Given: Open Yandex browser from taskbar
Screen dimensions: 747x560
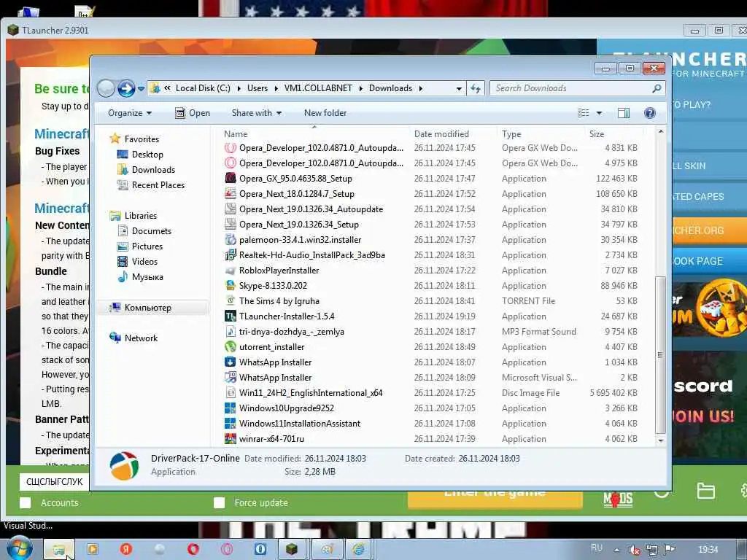Looking at the screenshot, I should (125, 550).
